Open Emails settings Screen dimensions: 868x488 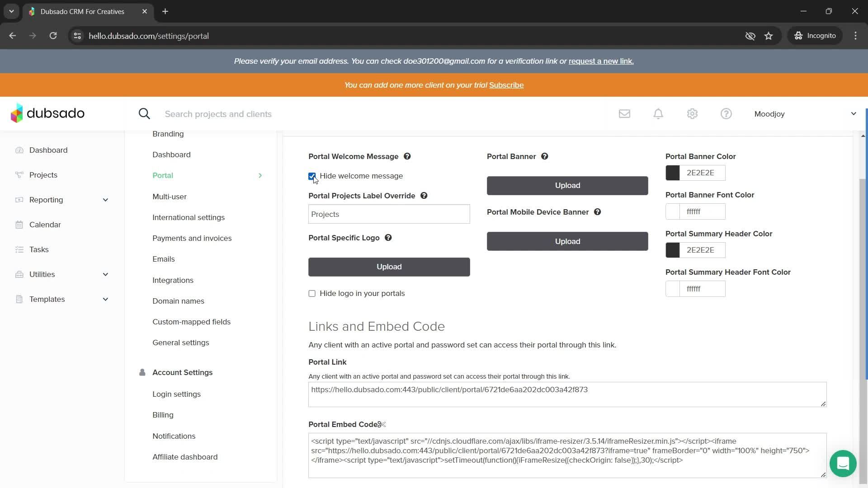[x=164, y=259]
